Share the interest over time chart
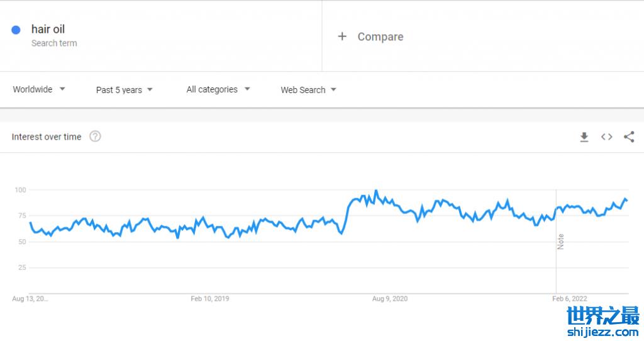Screen dimensions: 644x341 pos(629,137)
